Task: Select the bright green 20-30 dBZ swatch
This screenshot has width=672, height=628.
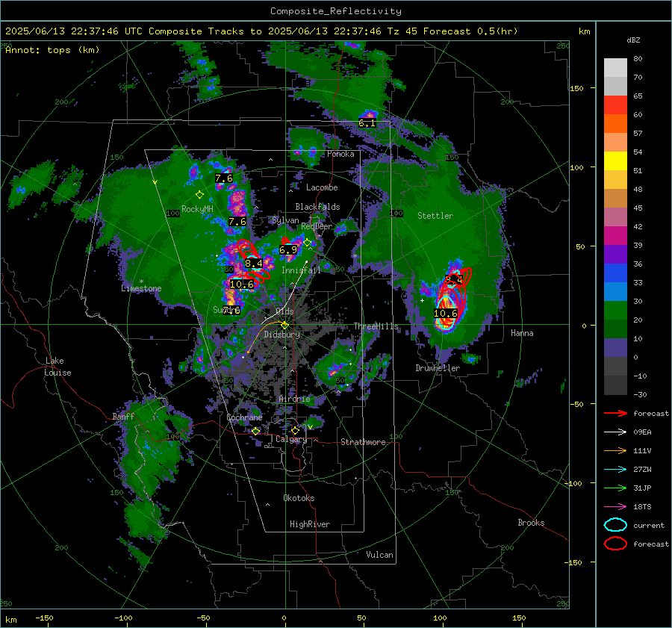Action: pos(615,311)
